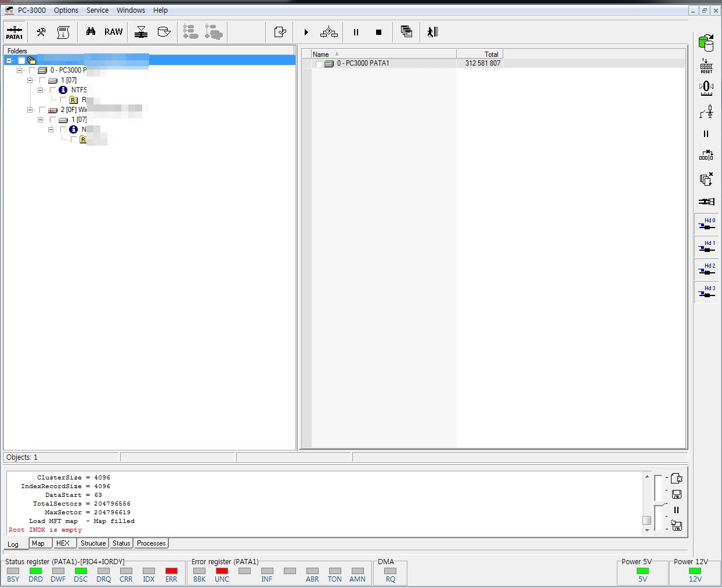Screen dimensions: 722x588
Task: Click the flowchart decision toolbar icon
Action: [329, 32]
